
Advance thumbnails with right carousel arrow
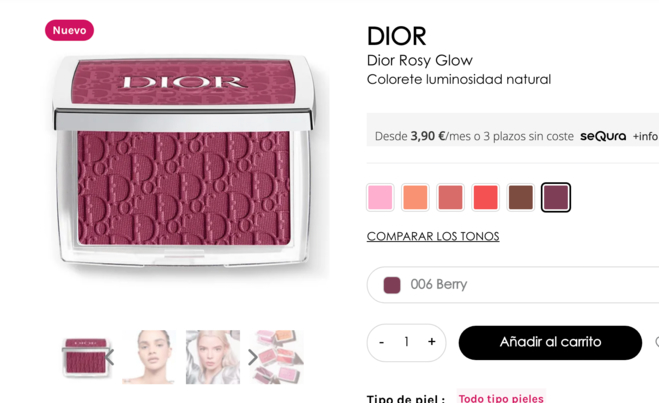[x=253, y=357]
